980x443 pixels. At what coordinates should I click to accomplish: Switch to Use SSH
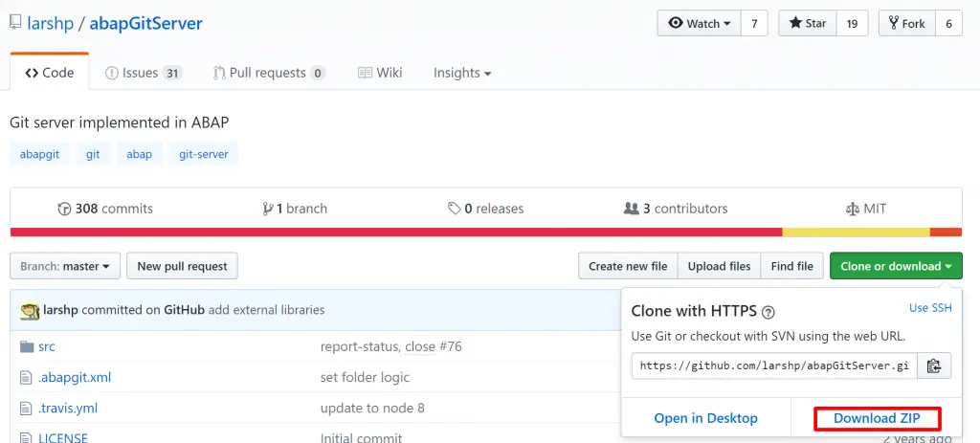(x=930, y=308)
